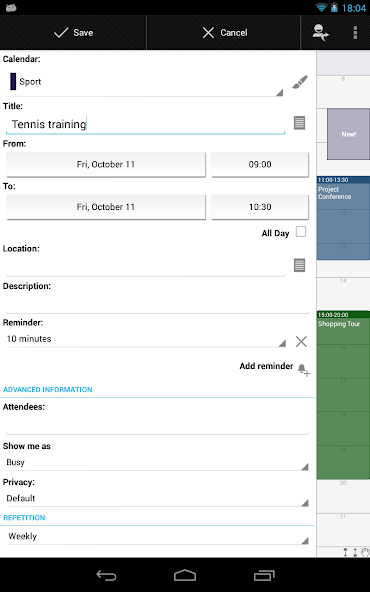Open the add attendee person icon

[x=320, y=32]
